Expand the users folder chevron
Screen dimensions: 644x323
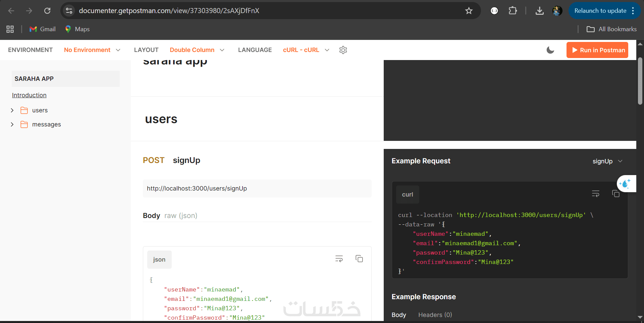click(x=12, y=110)
